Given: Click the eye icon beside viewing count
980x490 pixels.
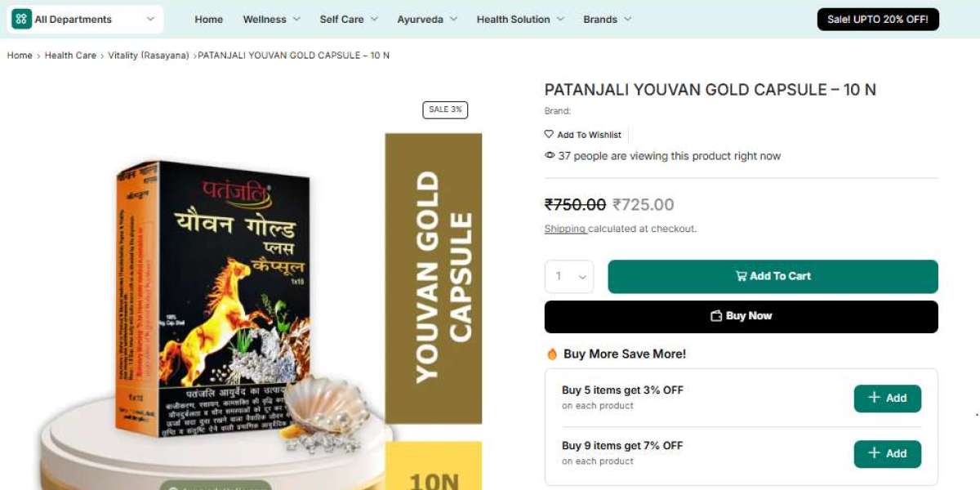Looking at the screenshot, I should pyautogui.click(x=550, y=155).
